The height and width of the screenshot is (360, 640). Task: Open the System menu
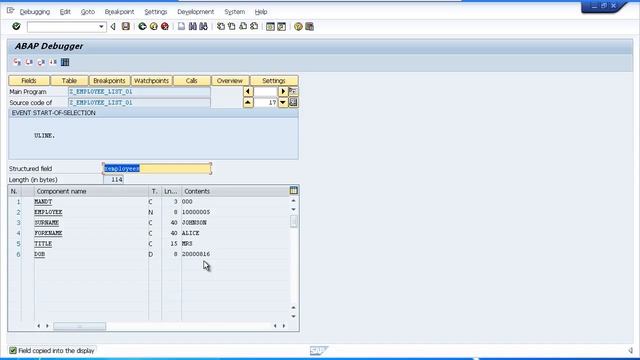pos(235,12)
